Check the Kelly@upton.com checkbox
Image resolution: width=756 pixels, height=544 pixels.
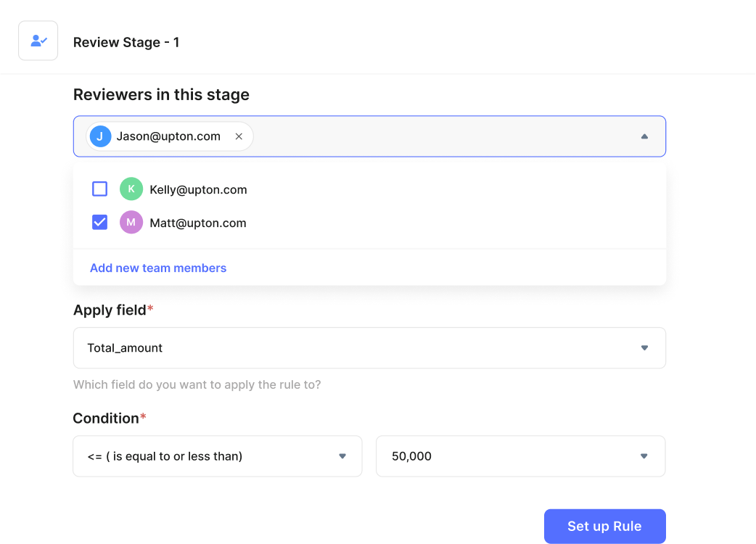point(100,189)
